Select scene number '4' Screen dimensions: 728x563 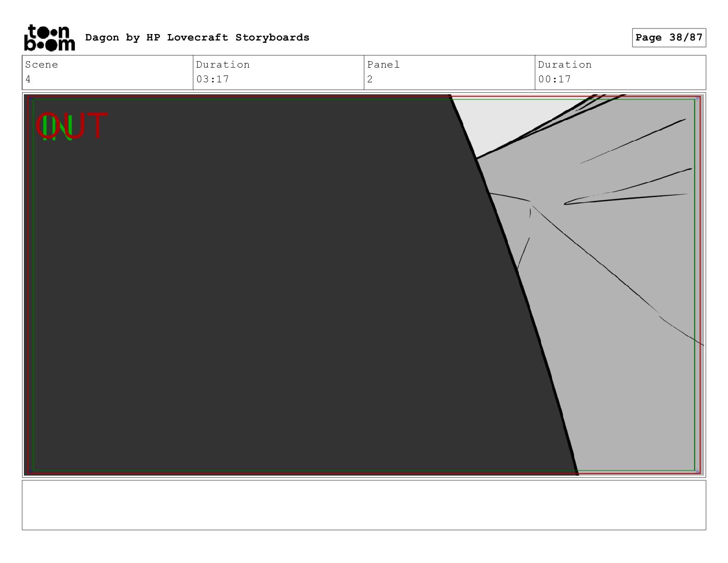(28, 79)
